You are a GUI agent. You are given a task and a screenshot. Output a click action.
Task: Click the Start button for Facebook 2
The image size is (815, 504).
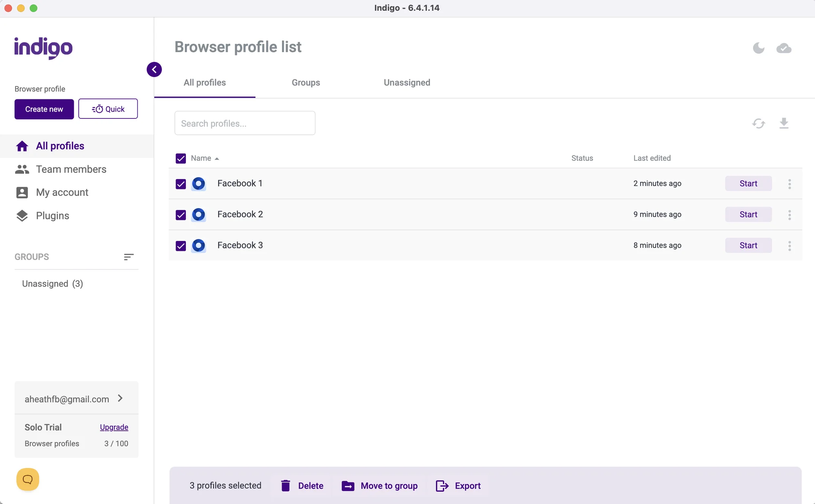[748, 214]
